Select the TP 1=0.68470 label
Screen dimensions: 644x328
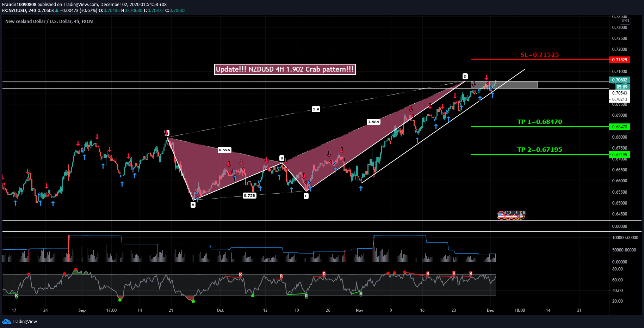click(539, 122)
